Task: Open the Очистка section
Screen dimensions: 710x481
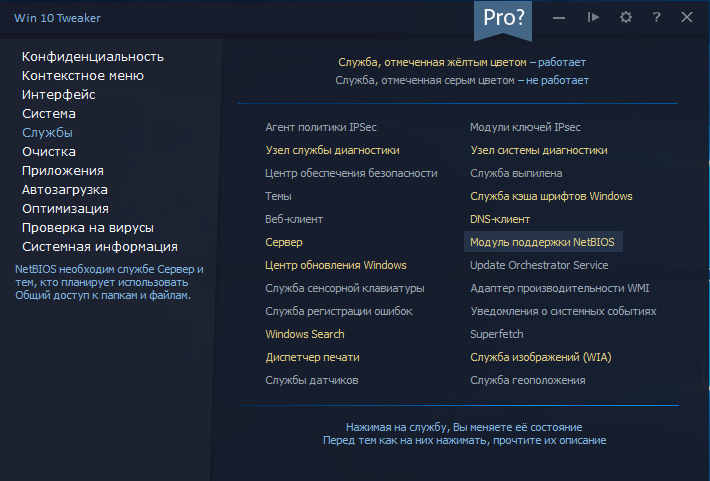Action: point(49,152)
